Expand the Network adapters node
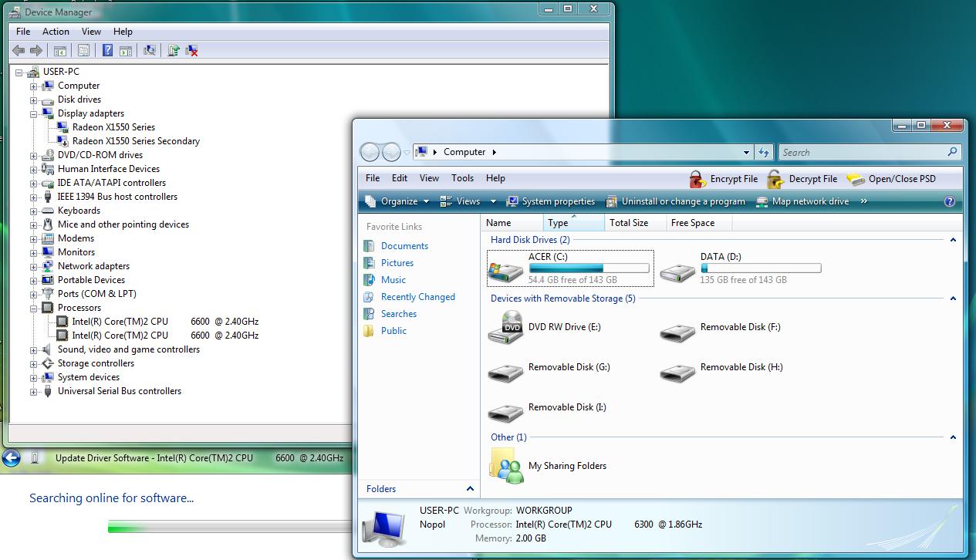976x560 pixels. click(34, 266)
